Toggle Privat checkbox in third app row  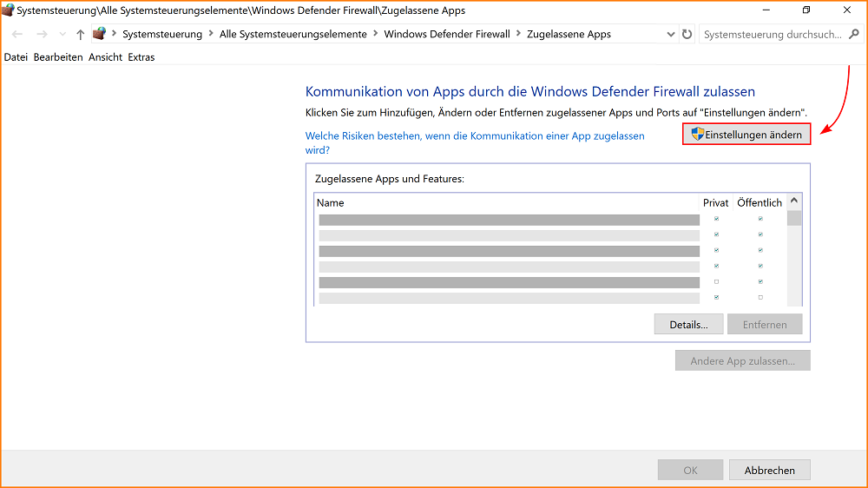pyautogui.click(x=716, y=250)
